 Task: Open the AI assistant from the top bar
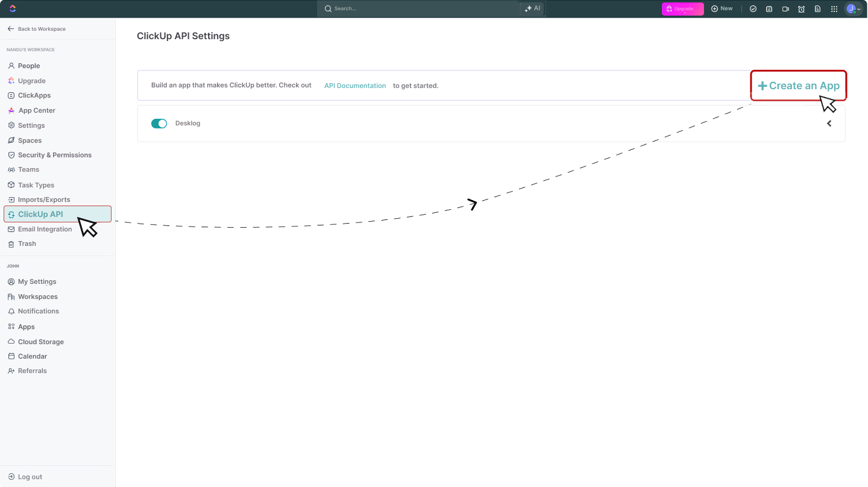[532, 8]
